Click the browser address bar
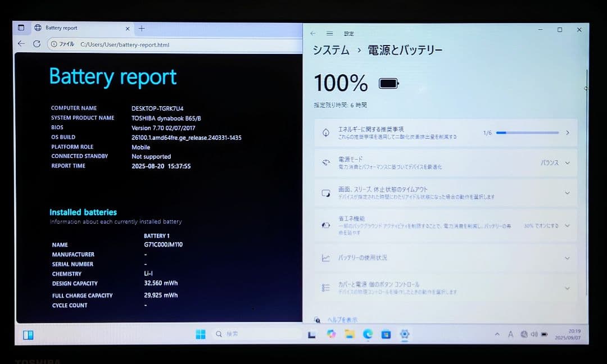Viewport: 607px width, 364px height. pos(141,44)
